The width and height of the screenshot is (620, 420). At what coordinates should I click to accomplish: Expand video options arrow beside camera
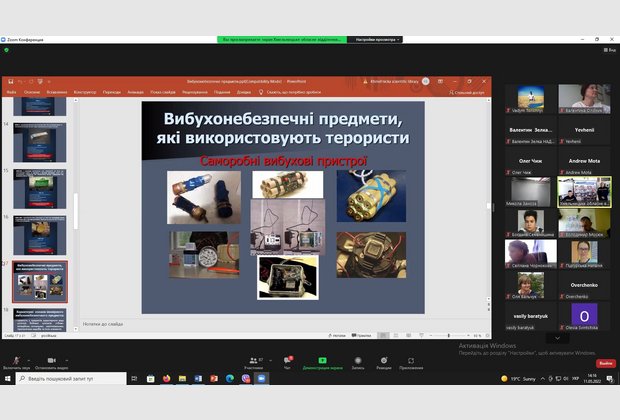pyautogui.click(x=64, y=357)
